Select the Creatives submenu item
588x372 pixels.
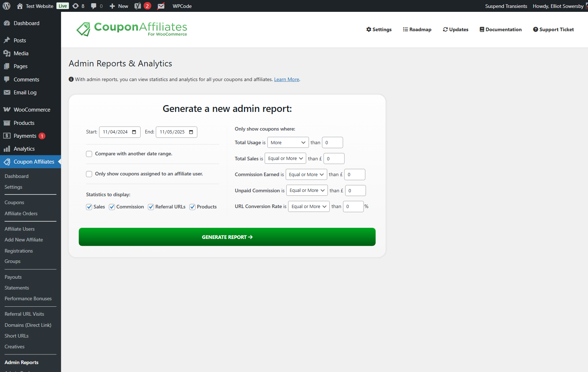coord(15,347)
